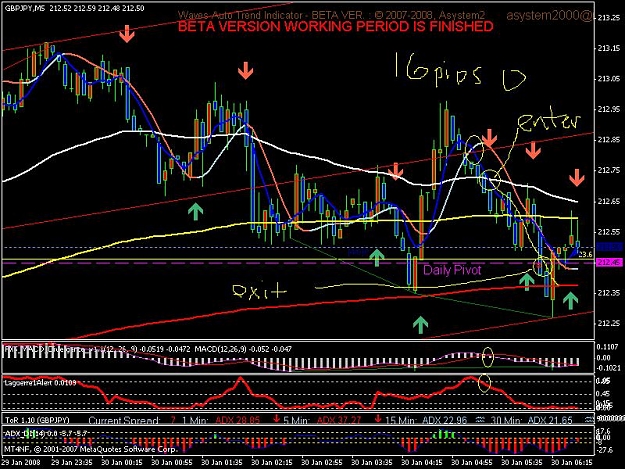Click the 30 Jan 06:15 time label
The height and width of the screenshot is (469, 625).
pyautogui.click(x=572, y=463)
